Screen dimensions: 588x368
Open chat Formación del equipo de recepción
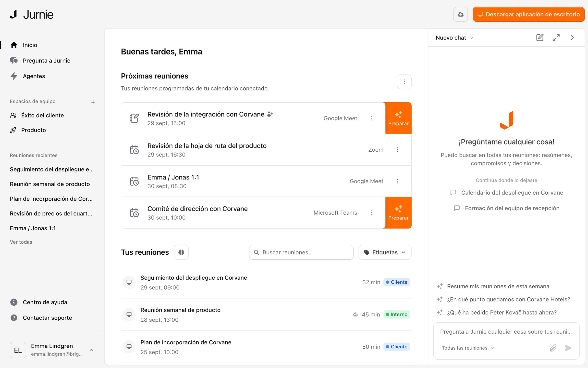(x=506, y=208)
